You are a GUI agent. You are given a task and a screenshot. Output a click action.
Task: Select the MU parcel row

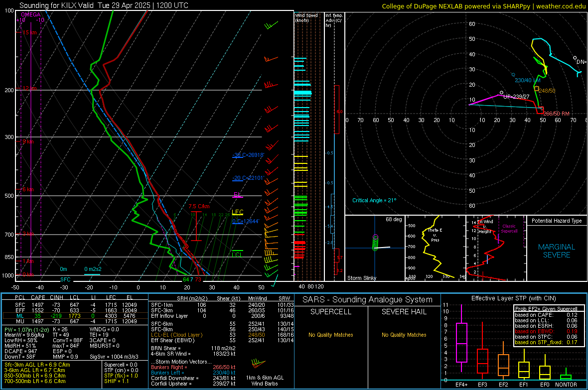coord(76,321)
